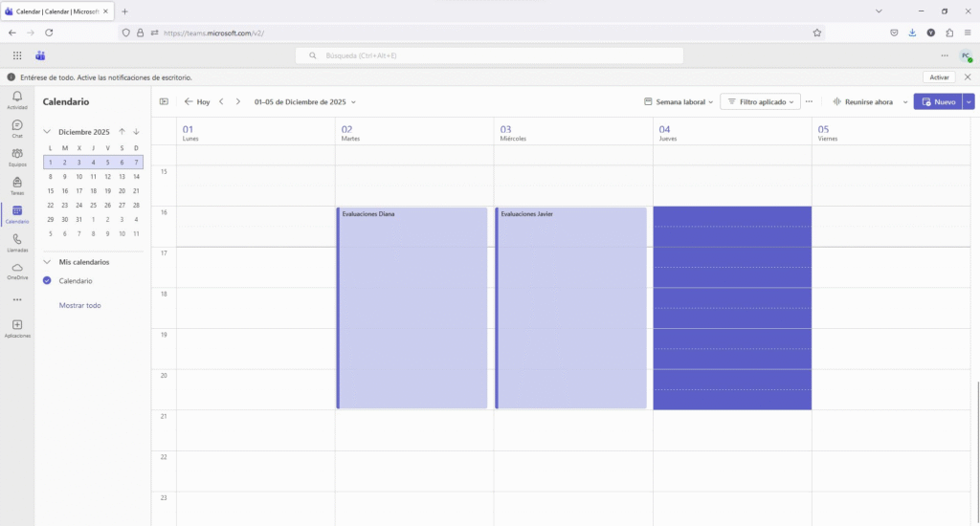The width and height of the screenshot is (980, 526).
Task: Open the date range dropdown 01–05 de Diciembre
Action: pos(305,101)
